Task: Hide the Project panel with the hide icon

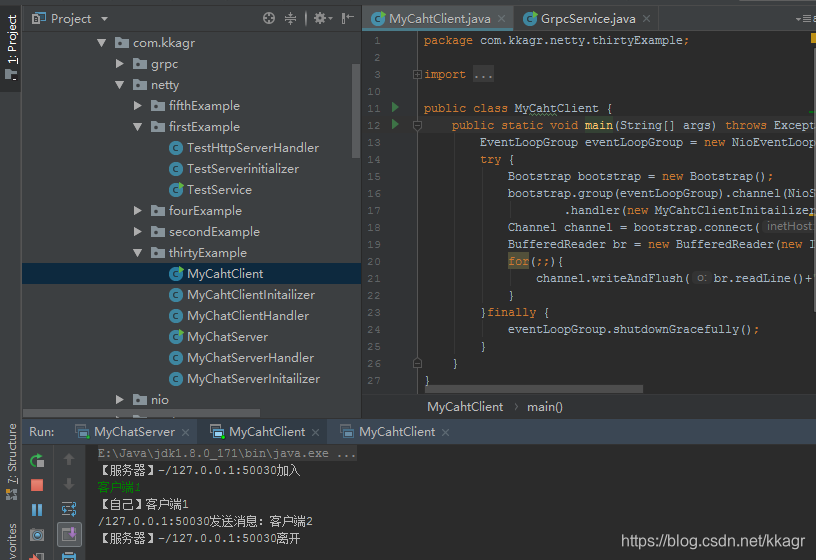Action: tap(347, 19)
